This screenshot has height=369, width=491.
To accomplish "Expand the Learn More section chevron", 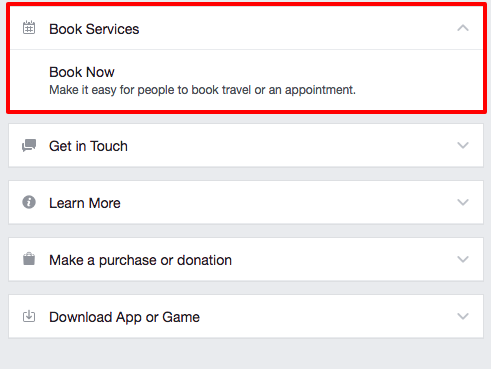I will pos(463,202).
